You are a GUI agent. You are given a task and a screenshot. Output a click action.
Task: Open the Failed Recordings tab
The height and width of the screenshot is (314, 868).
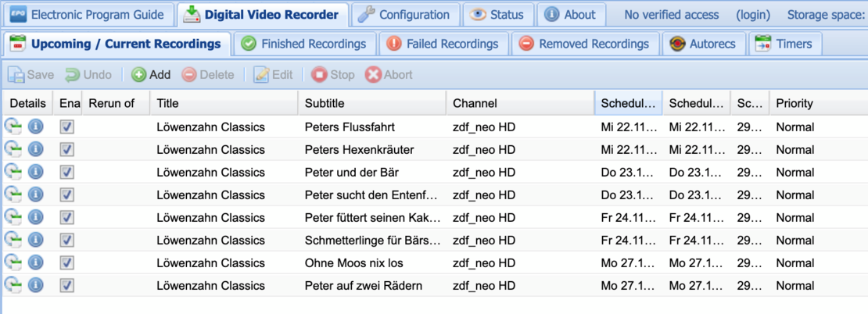tap(443, 44)
